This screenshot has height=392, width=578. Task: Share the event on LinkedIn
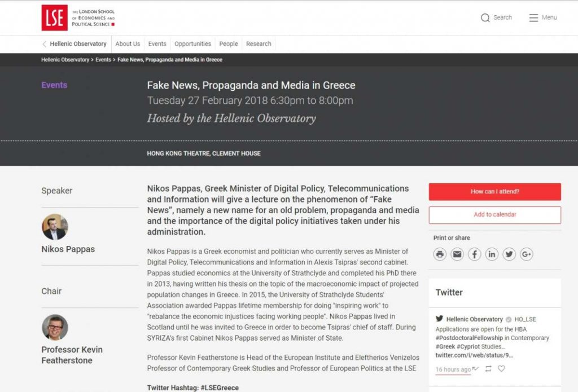492,254
